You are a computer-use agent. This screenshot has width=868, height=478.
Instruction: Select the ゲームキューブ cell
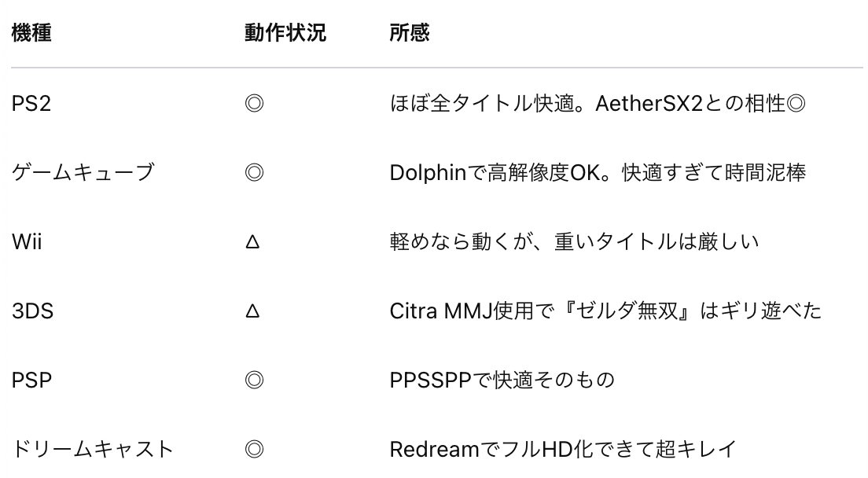[x=83, y=173]
